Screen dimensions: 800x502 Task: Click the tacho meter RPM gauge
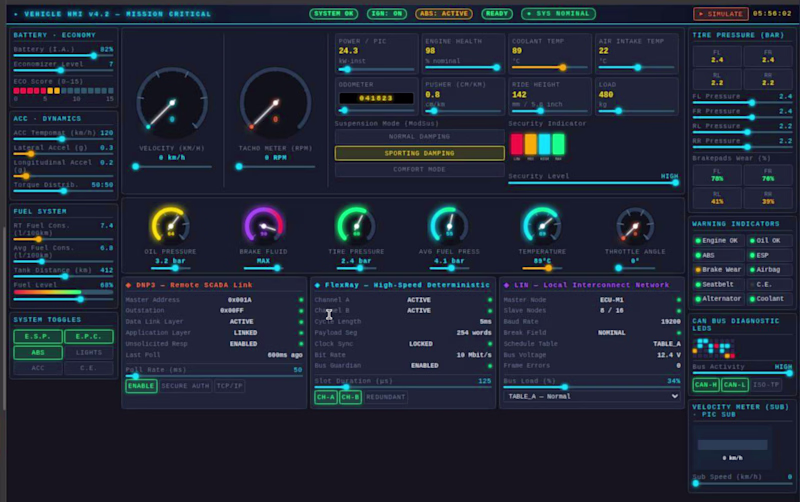[276, 104]
